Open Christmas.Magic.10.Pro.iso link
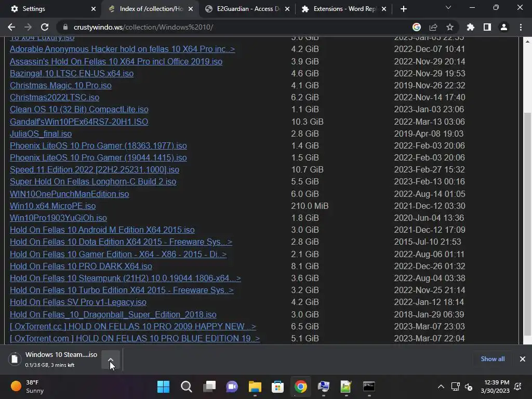This screenshot has width=532, height=399. click(x=60, y=86)
